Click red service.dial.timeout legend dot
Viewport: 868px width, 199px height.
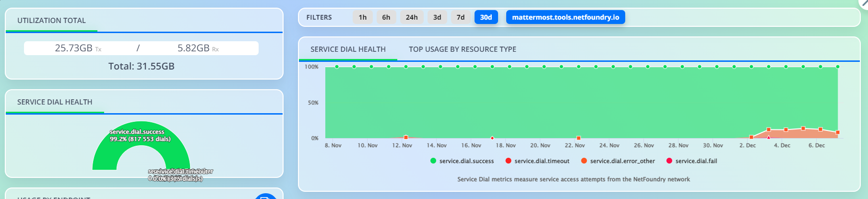coord(508,161)
